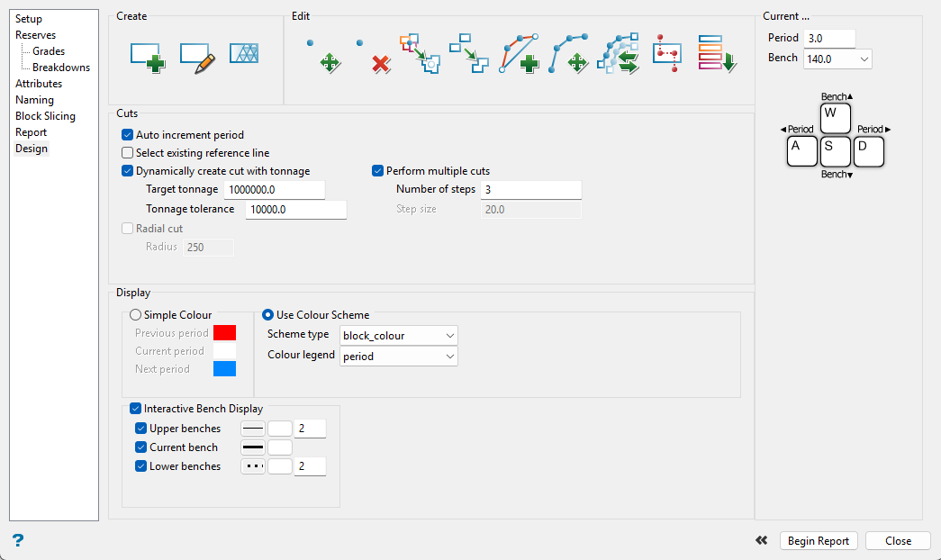Image resolution: width=941 pixels, height=560 pixels.
Task: Select the Design page
Action: point(32,149)
